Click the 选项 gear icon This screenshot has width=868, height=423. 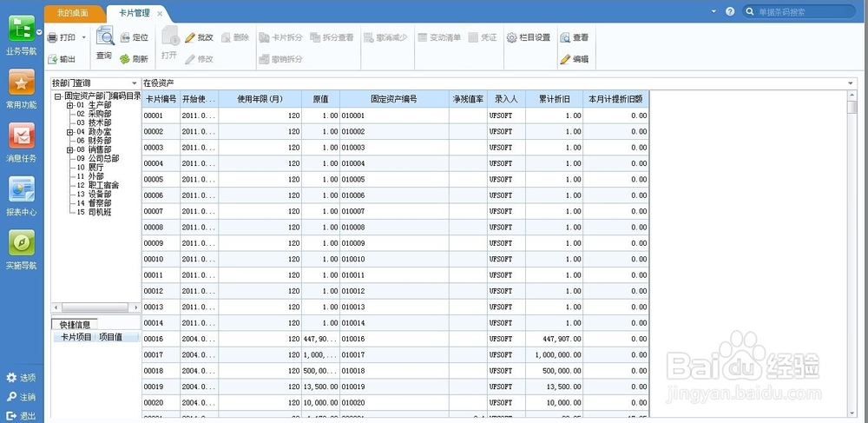(11, 378)
